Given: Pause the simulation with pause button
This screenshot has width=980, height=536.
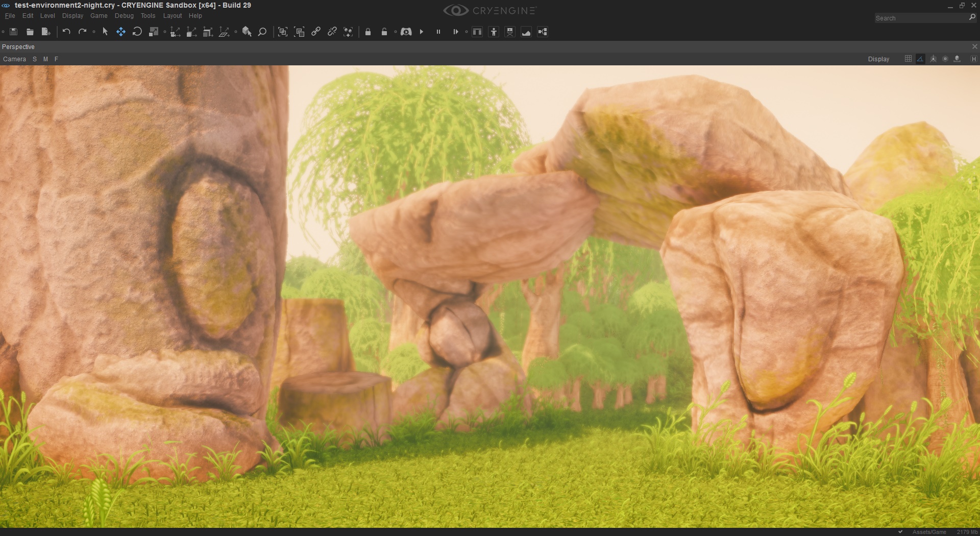Looking at the screenshot, I should click(x=438, y=32).
